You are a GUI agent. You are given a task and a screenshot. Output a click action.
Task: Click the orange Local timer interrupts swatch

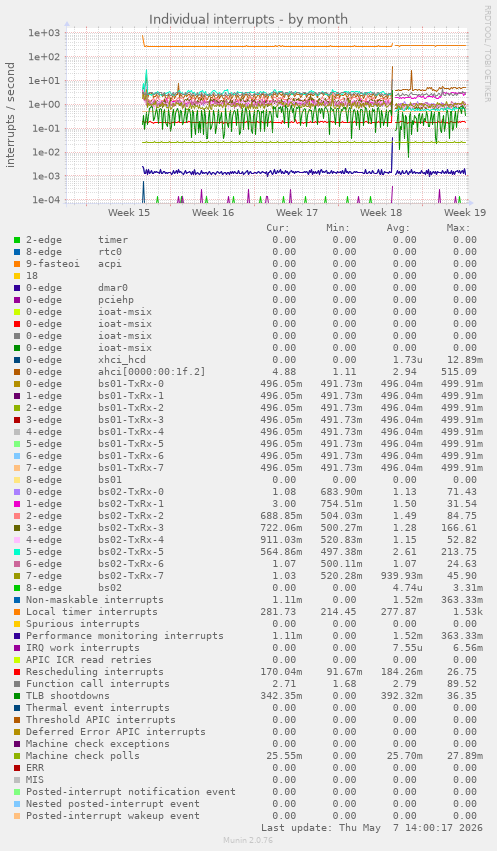[x=17, y=612]
